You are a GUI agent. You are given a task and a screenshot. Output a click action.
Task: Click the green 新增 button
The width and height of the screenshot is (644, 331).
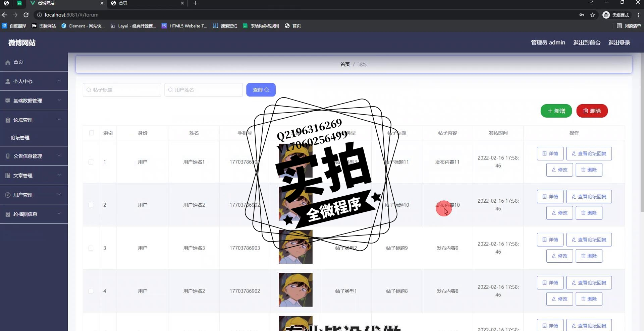point(556,111)
